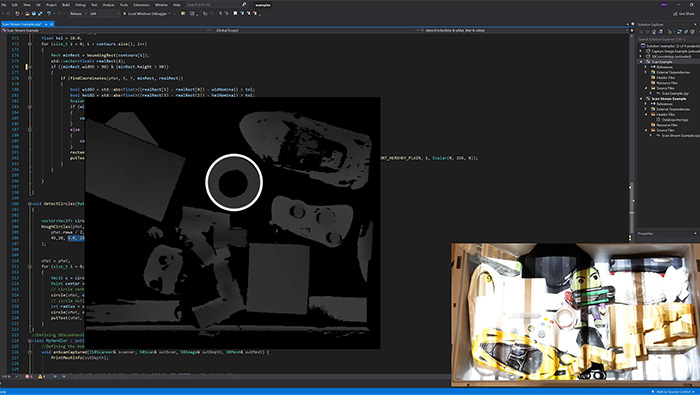Click the Open File folder icon
This screenshot has width=700, height=395.
tap(27, 14)
